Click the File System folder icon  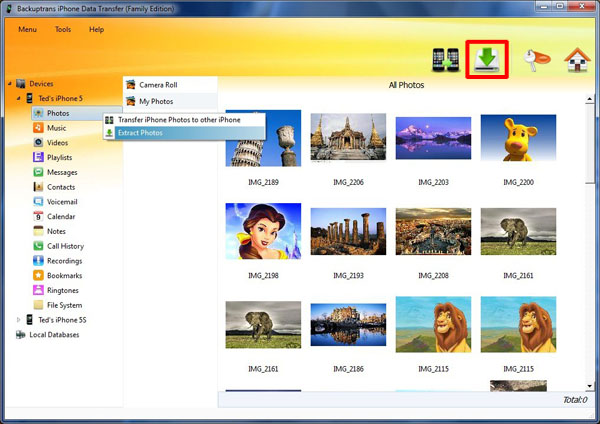38,305
